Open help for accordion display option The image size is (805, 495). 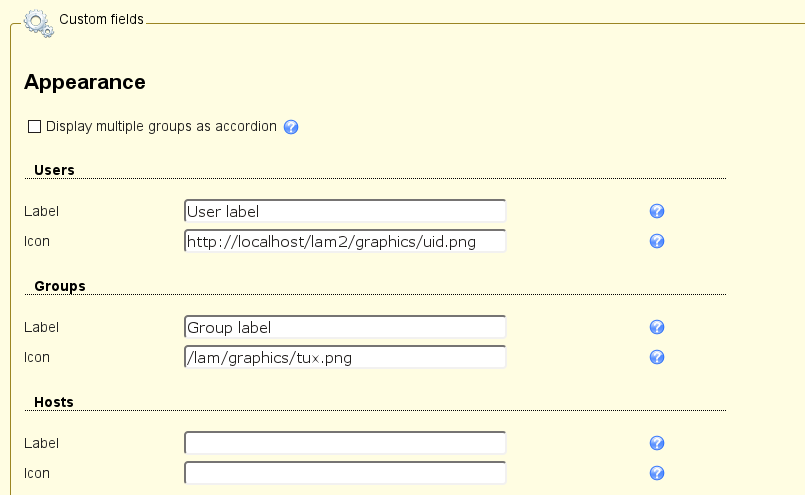292,127
